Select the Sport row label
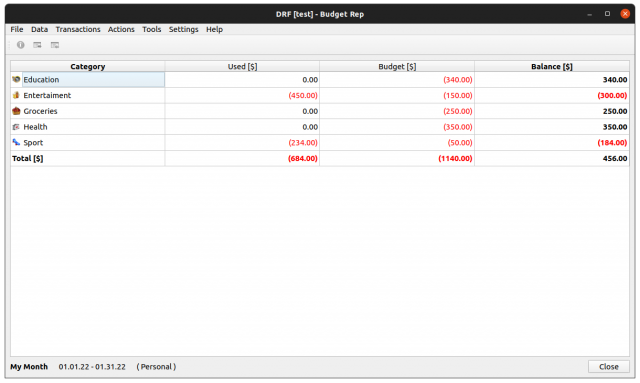The width and height of the screenshot is (640, 383). pyautogui.click(x=33, y=143)
